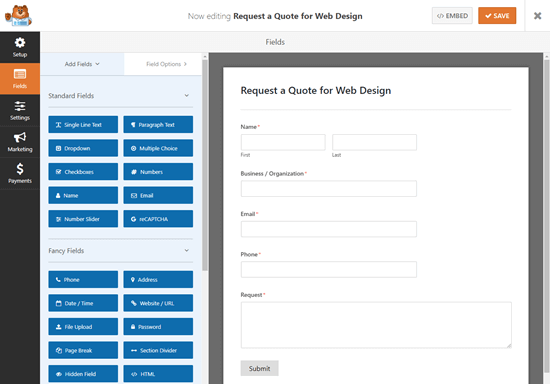This screenshot has height=384, width=550.
Task: Add a Hidden Field element
Action: 83,374
